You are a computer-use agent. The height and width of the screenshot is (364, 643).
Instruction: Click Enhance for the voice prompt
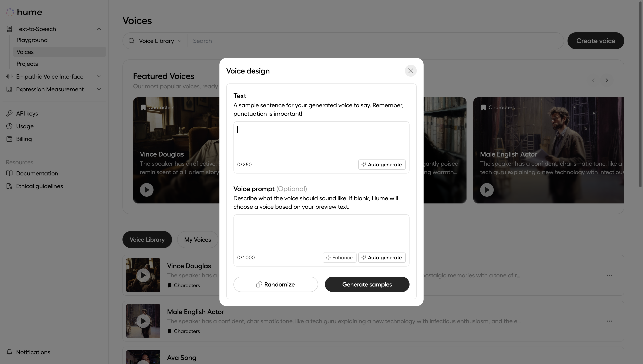point(339,258)
